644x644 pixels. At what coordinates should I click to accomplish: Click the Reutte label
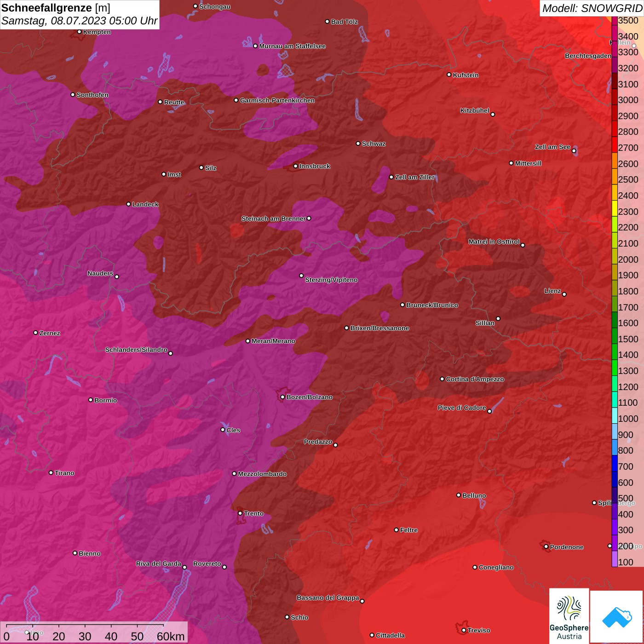click(x=174, y=102)
